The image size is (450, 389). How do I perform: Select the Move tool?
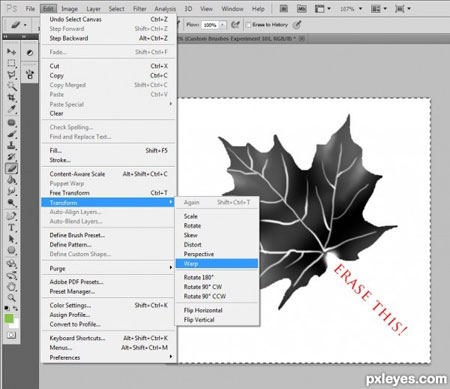[x=11, y=51]
